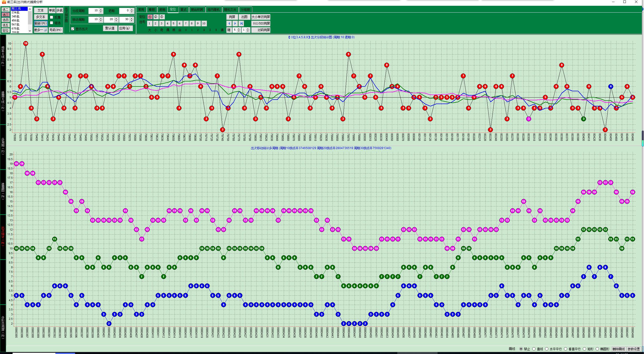The image size is (644, 354).
Task: Increase first 移动周期 (10) spinner
Action: click(x=101, y=18)
